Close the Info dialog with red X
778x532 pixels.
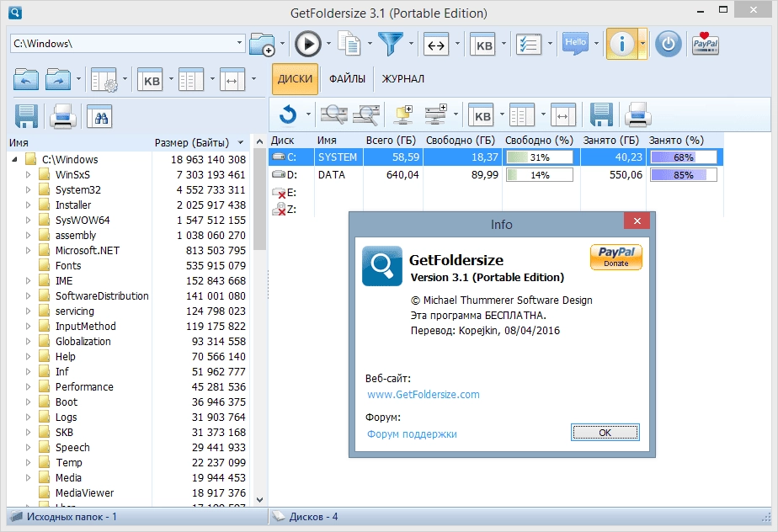pos(637,221)
